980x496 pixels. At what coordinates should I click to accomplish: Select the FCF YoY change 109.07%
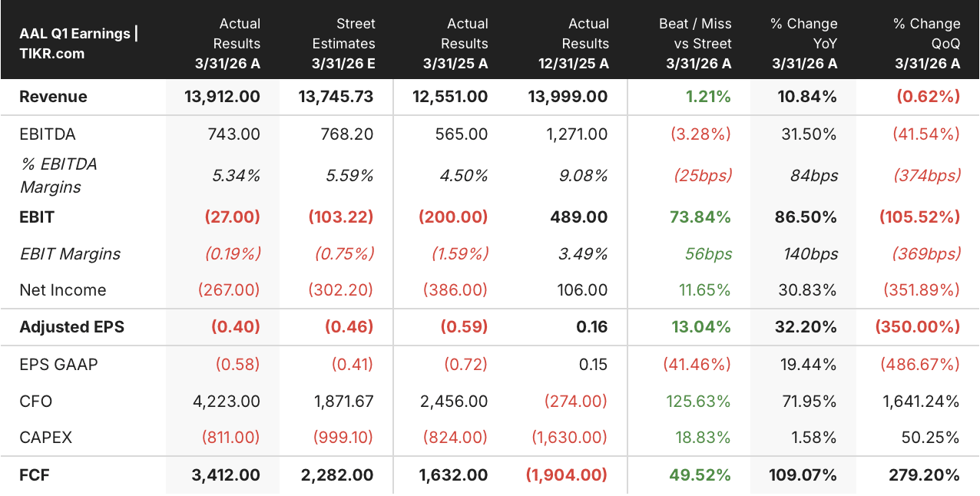[x=803, y=475]
